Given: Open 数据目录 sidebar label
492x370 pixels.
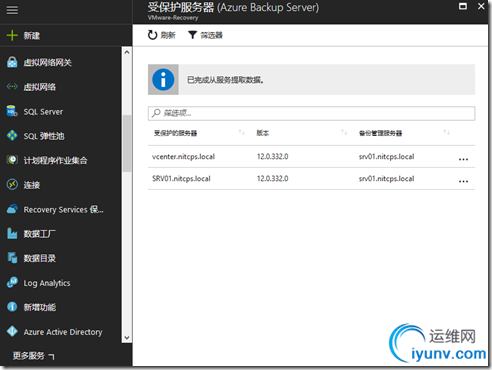Looking at the screenshot, I should coord(40,258).
